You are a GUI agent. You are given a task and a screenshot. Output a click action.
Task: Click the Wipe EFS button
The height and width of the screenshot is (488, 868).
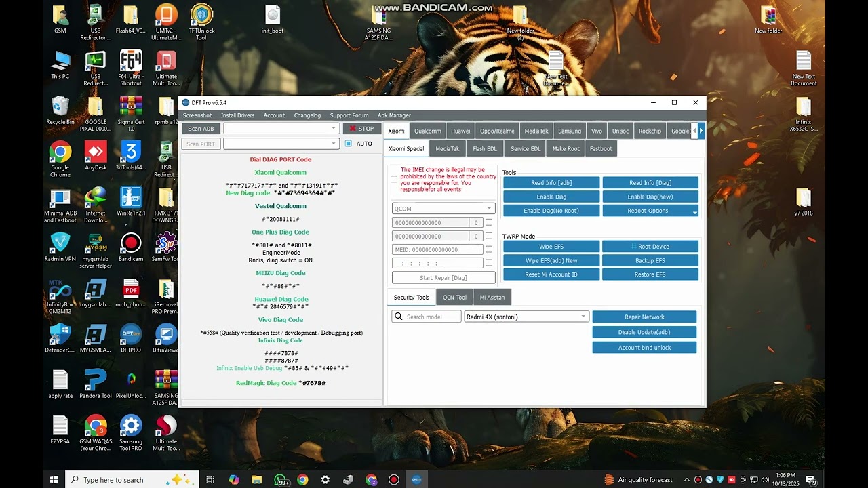551,246
